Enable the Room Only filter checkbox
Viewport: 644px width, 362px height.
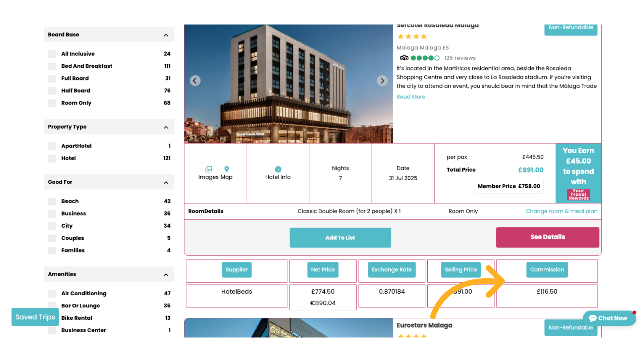[52, 103]
